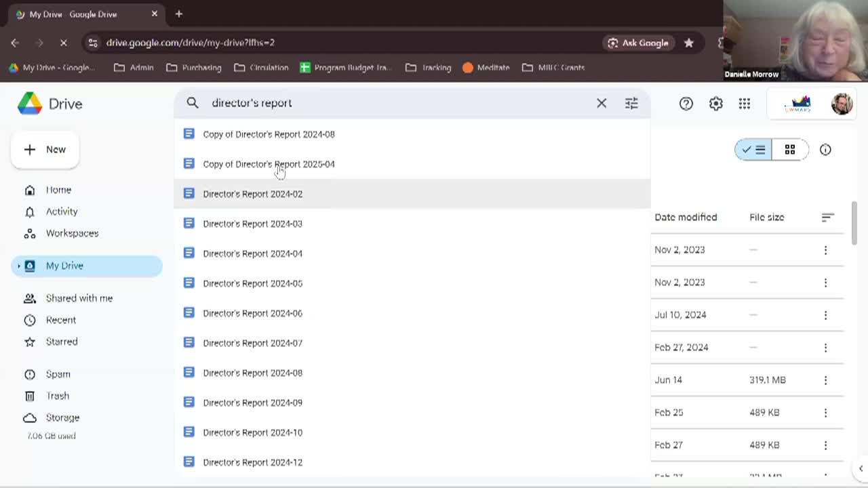
Task: Open more actions for Jul 10, 2024 file
Action: point(825,315)
